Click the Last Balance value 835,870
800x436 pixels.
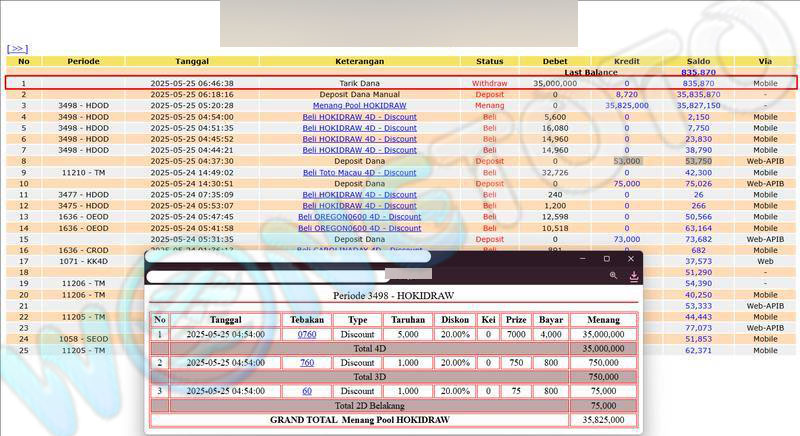(x=698, y=73)
